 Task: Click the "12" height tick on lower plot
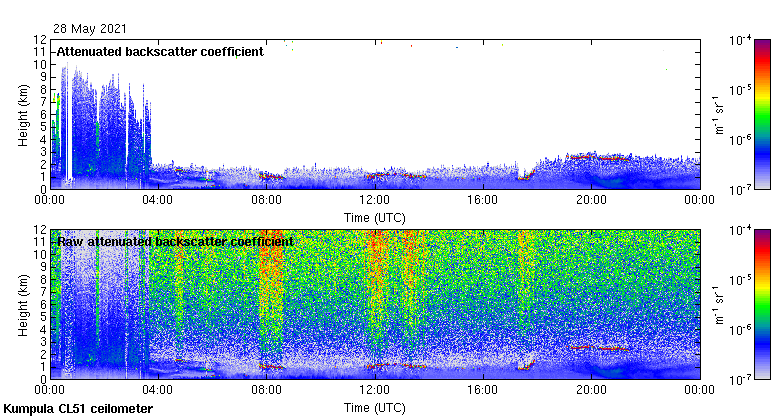pos(40,229)
